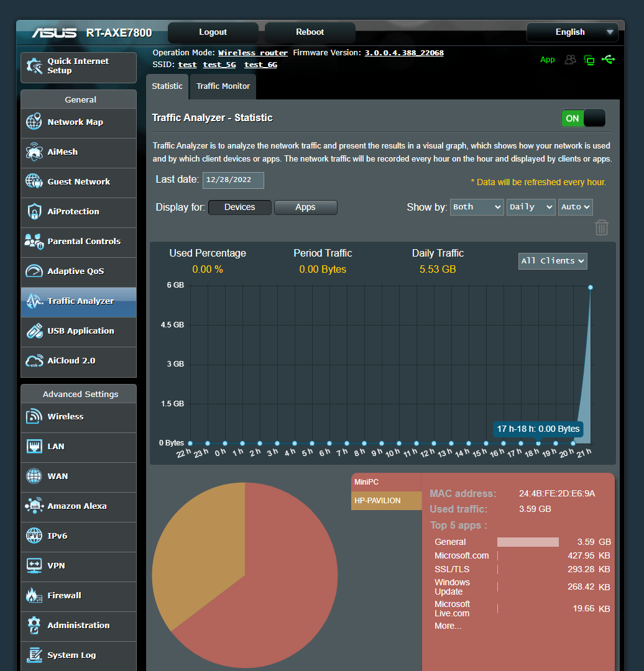Select Apps display mode
This screenshot has height=671, width=644.
pyautogui.click(x=305, y=207)
